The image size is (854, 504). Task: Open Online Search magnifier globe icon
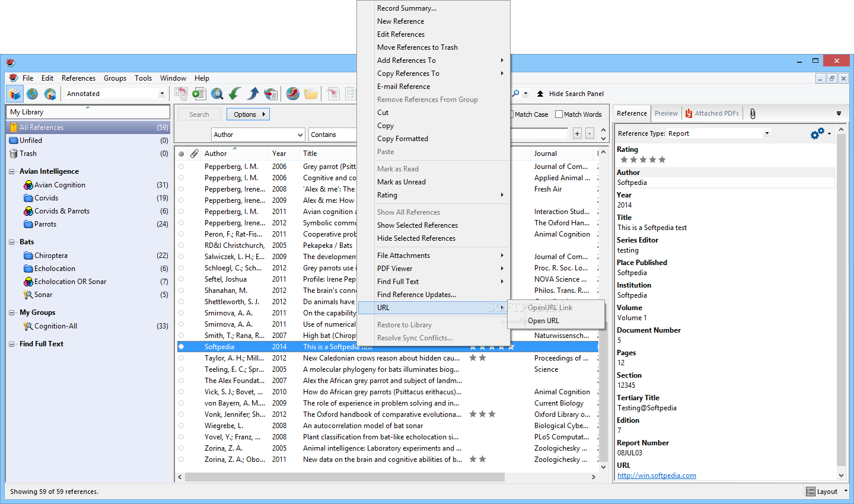pos(217,94)
